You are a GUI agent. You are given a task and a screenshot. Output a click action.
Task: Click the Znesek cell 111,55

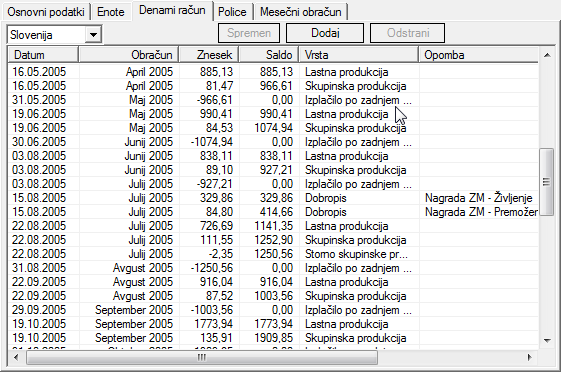[x=217, y=240]
